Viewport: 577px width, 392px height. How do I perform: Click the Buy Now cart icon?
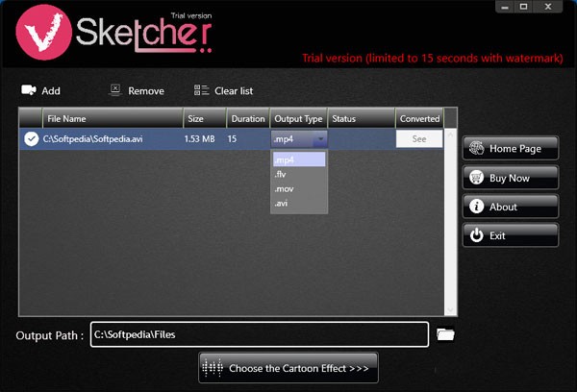[476, 178]
